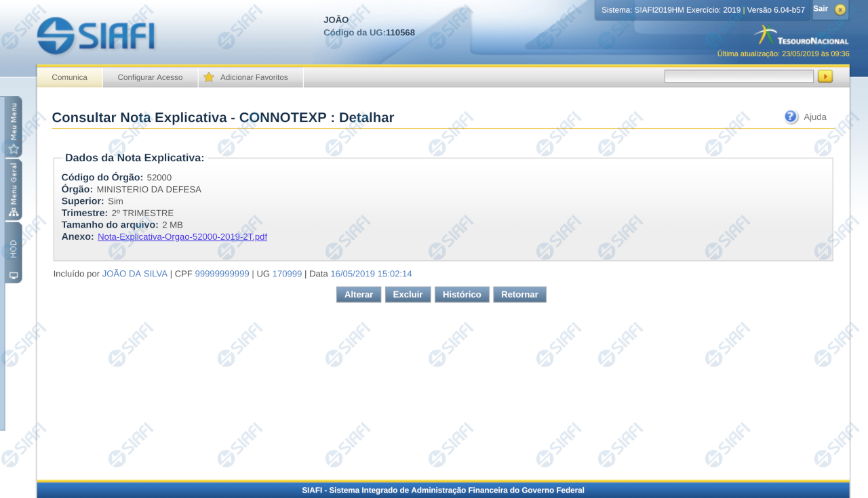Image resolution: width=868 pixels, height=498 pixels.
Task: Open the Meu Menu side panel
Action: 14,127
